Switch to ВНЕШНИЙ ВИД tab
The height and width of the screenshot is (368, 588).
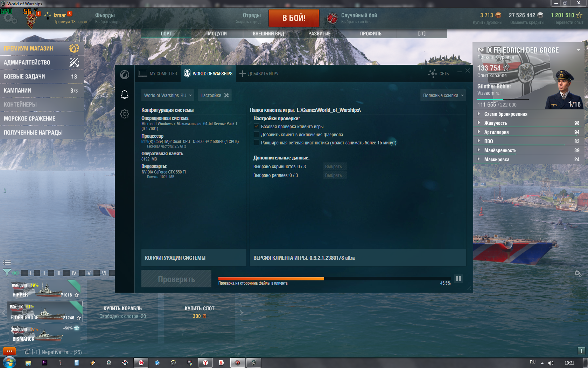coord(268,34)
